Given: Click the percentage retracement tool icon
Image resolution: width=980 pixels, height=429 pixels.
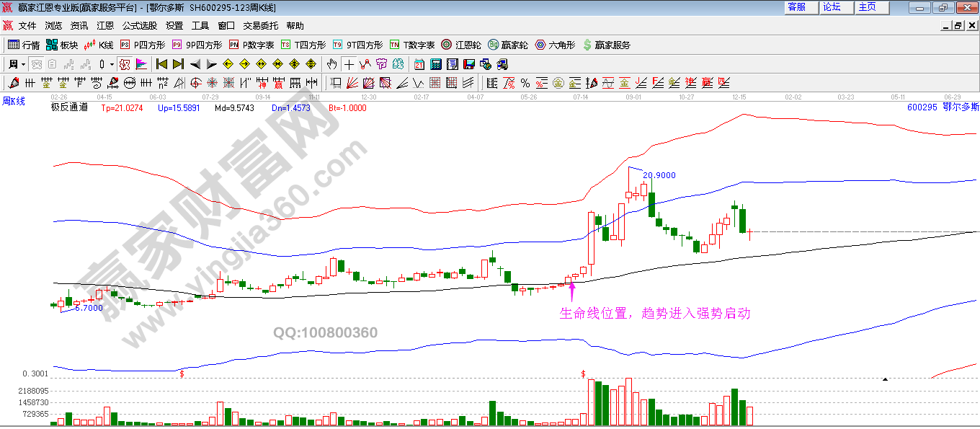Looking at the screenshot, I should pyautogui.click(x=525, y=81).
